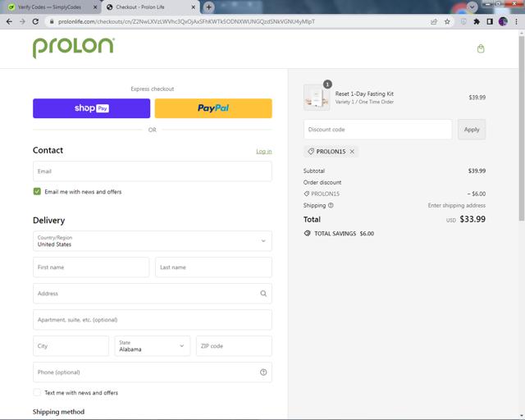525x420 pixels.
Task: Click the $33.99 total amount
Action: tap(472, 219)
